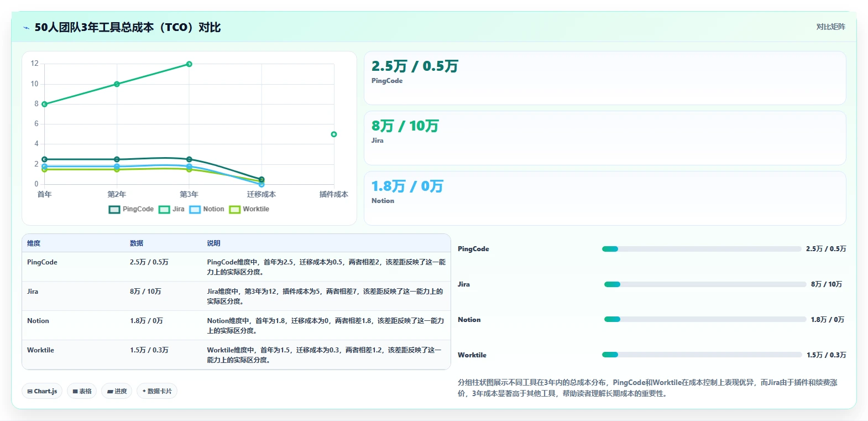Click table value 8万 / 10万
The image size is (868, 421).
(x=145, y=292)
